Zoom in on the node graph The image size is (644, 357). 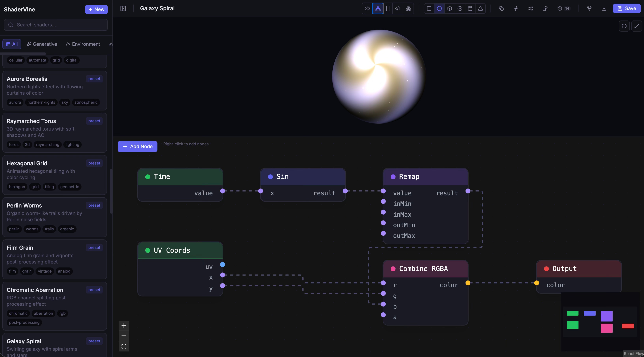pyautogui.click(x=124, y=326)
